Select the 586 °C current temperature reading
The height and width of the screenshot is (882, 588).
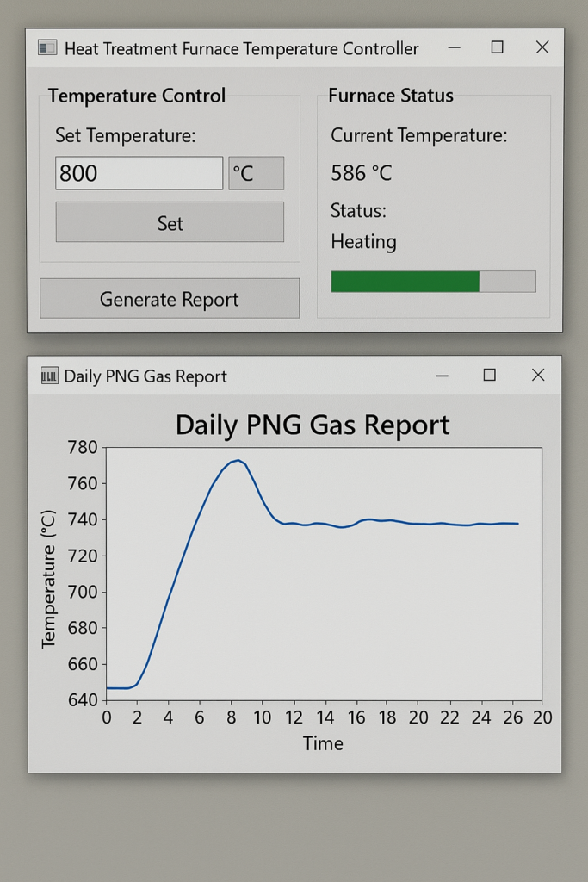point(362,173)
